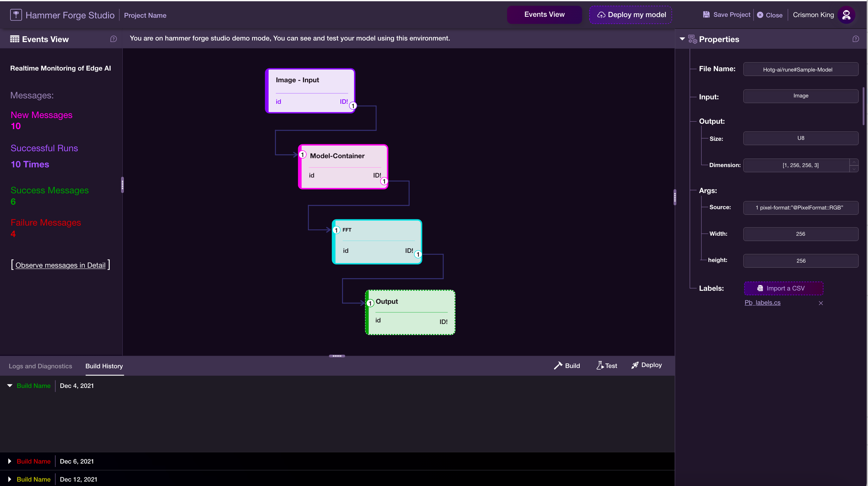Collapse the Dec 4, 2021 build entry
Viewport: 868px width, 486px height.
click(10, 385)
